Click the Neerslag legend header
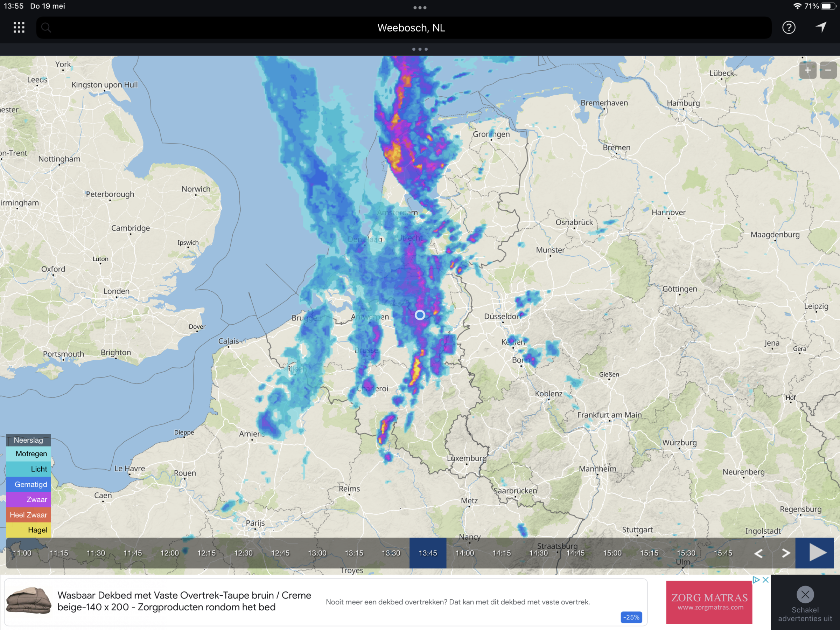This screenshot has height=630, width=840. point(28,440)
